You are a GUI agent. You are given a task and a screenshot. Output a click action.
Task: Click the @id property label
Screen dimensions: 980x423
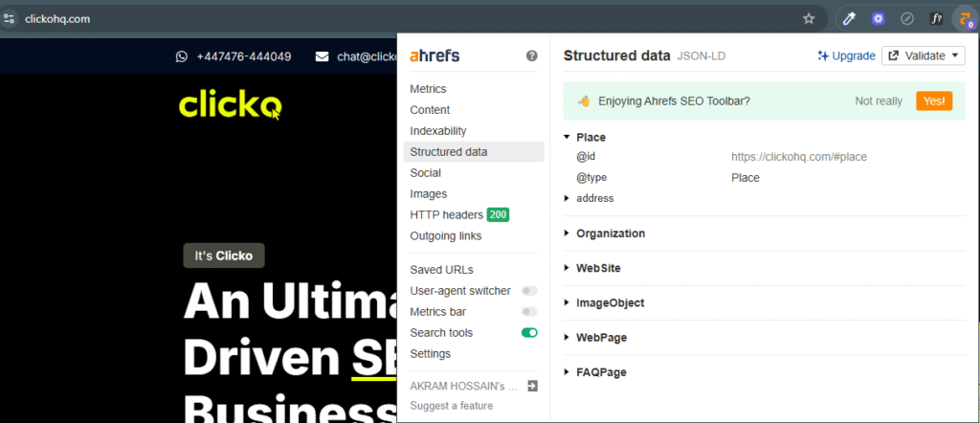tap(586, 157)
